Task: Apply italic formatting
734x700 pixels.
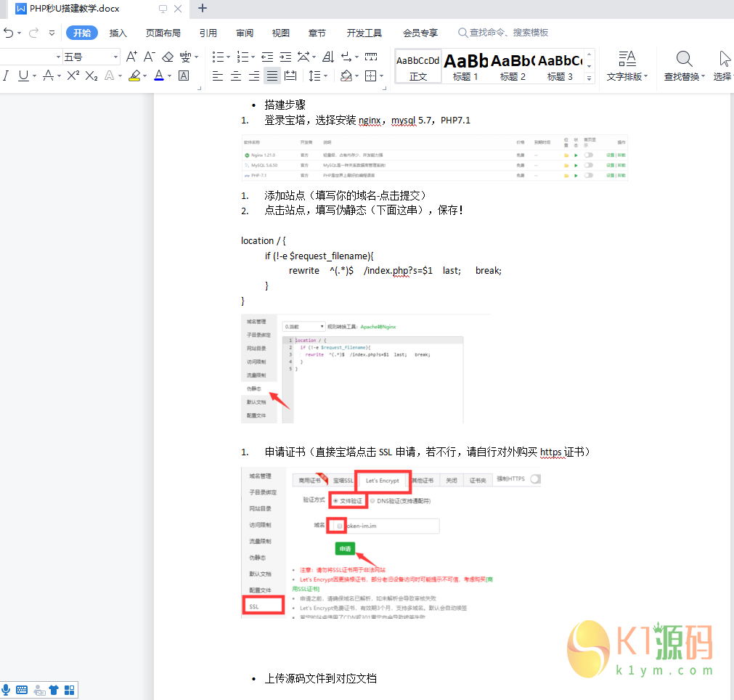Action: (6, 76)
